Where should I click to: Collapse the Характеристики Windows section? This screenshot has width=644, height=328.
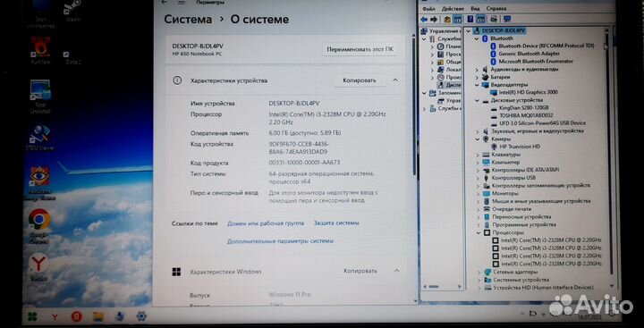[396, 271]
